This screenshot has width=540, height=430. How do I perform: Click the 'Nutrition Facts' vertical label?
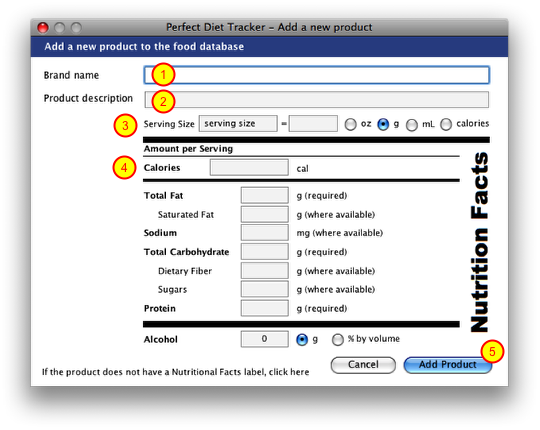point(479,242)
